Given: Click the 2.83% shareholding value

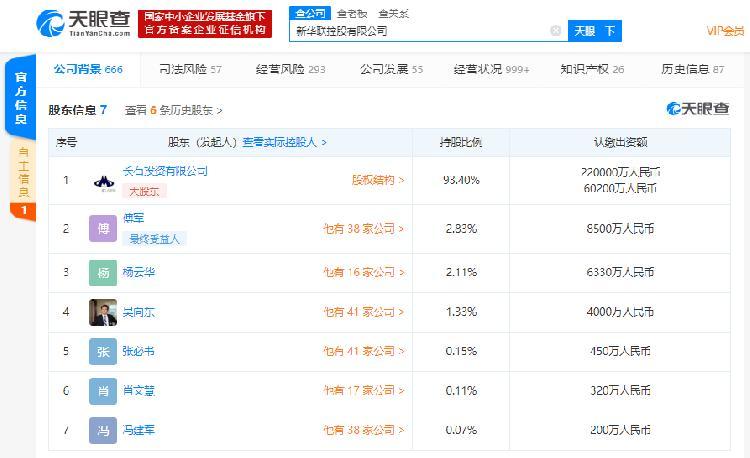Looking at the screenshot, I should [461, 229].
